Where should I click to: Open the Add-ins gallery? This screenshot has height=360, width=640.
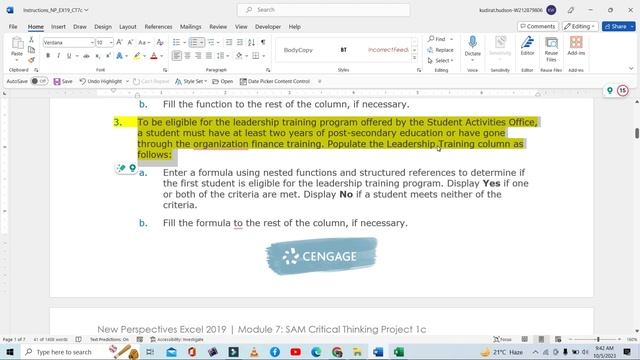coord(576,46)
